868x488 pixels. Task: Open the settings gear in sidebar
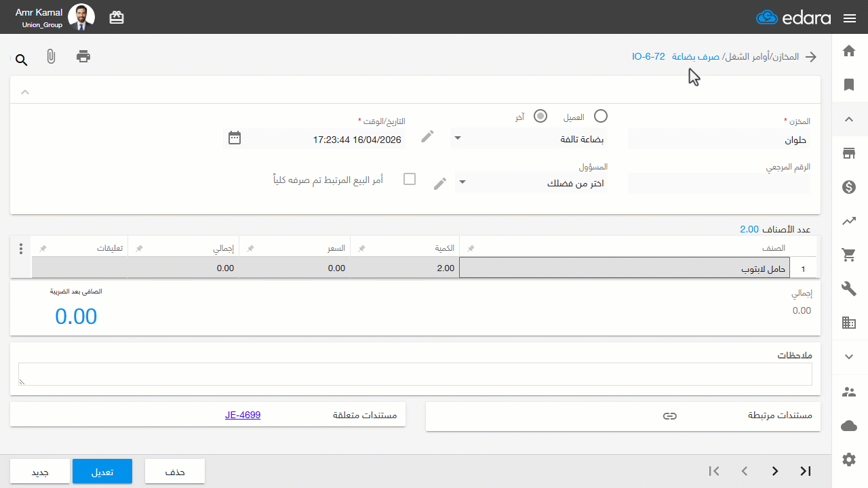(x=849, y=460)
